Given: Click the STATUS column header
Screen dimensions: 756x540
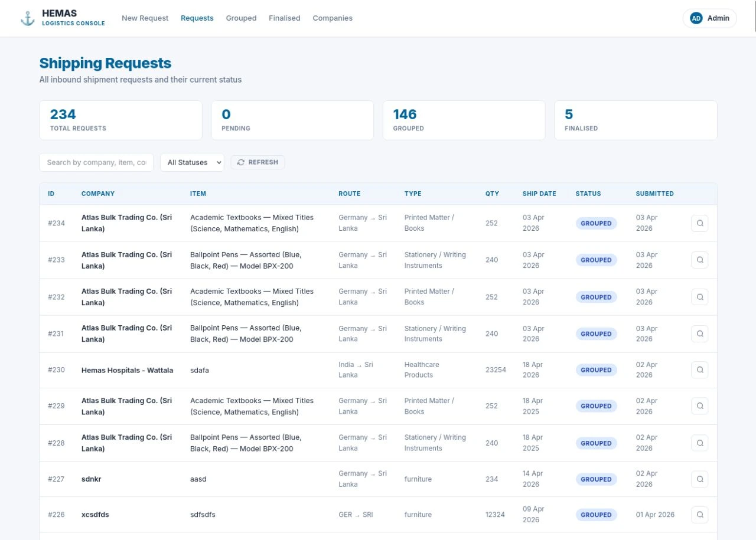Looking at the screenshot, I should 588,194.
